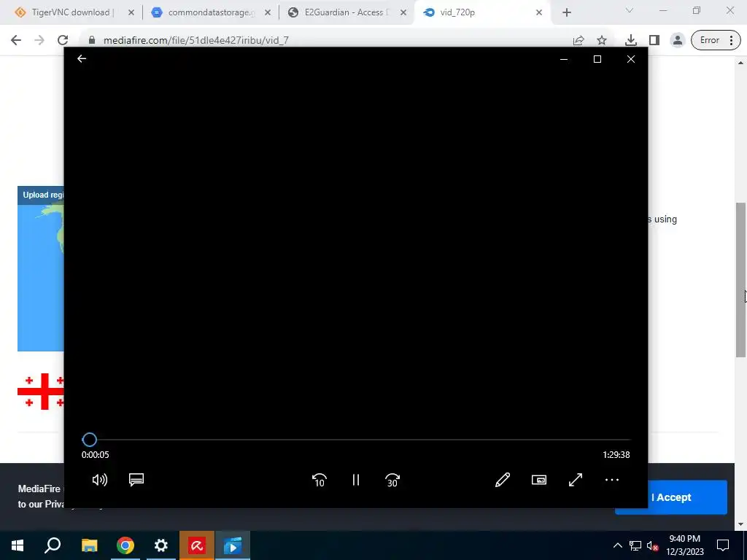Open Chrome from the taskbar

point(125,545)
